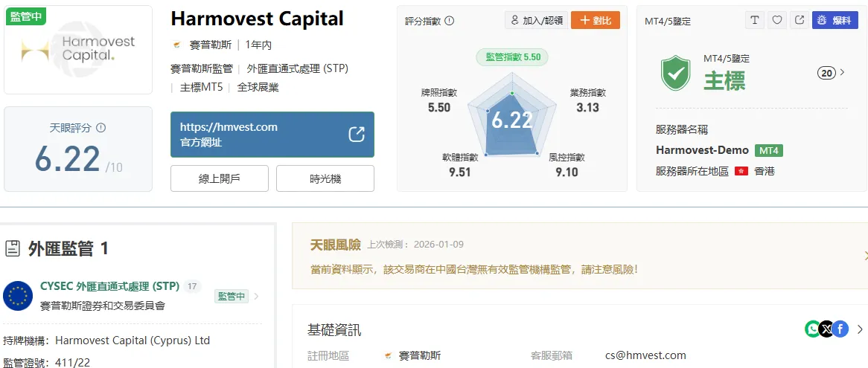Screen dimensions: 868x368
Task: Click the 加入/認領 button
Action: click(x=536, y=21)
